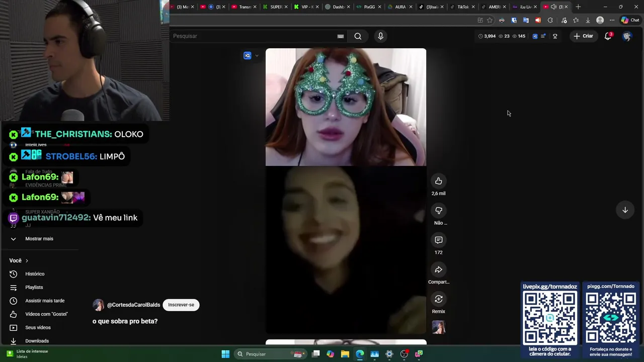This screenshot has height=362, width=644.
Task: Open Lista de interesse widget
Action: click(x=28, y=354)
